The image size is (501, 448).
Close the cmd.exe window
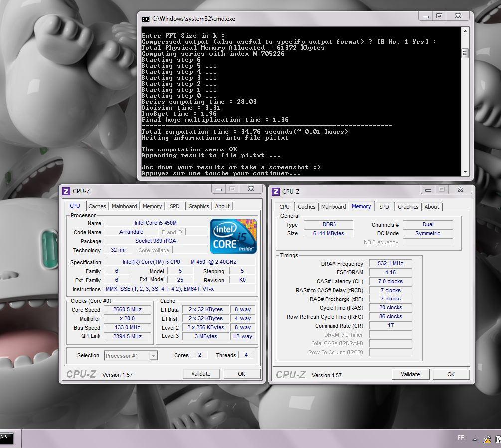[458, 16]
